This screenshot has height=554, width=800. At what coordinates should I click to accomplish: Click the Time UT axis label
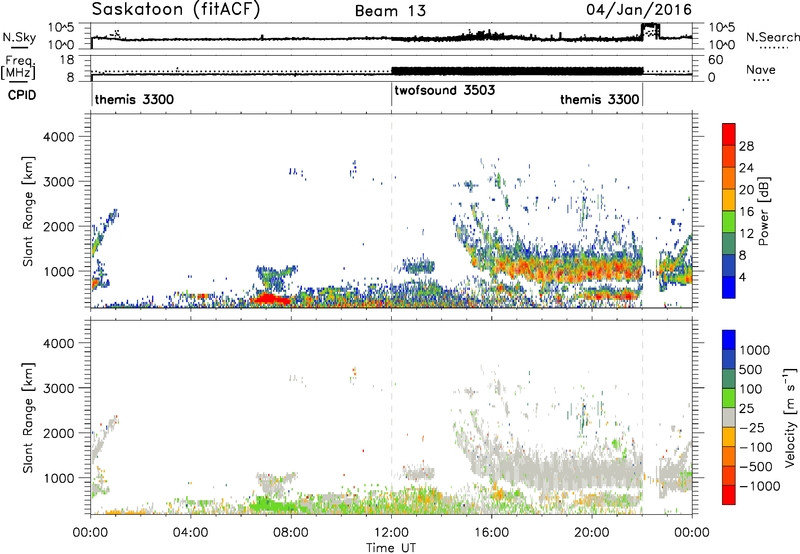pyautogui.click(x=391, y=547)
